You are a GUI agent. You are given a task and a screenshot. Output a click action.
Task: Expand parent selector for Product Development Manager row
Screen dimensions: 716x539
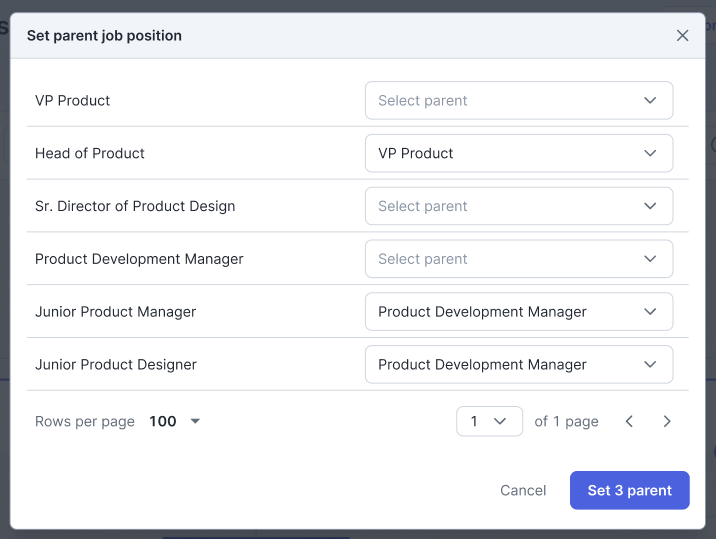click(x=518, y=260)
